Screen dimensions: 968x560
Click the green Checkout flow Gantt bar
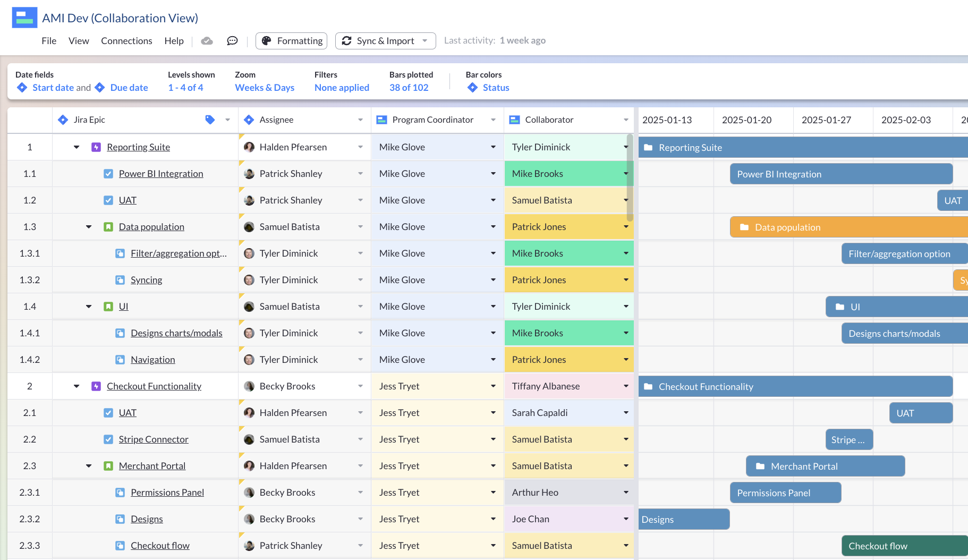(903, 546)
